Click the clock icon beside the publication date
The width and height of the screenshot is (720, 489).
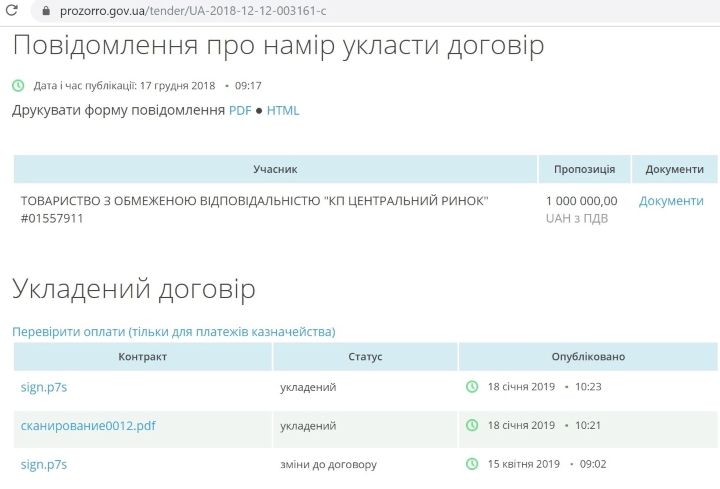[18, 85]
